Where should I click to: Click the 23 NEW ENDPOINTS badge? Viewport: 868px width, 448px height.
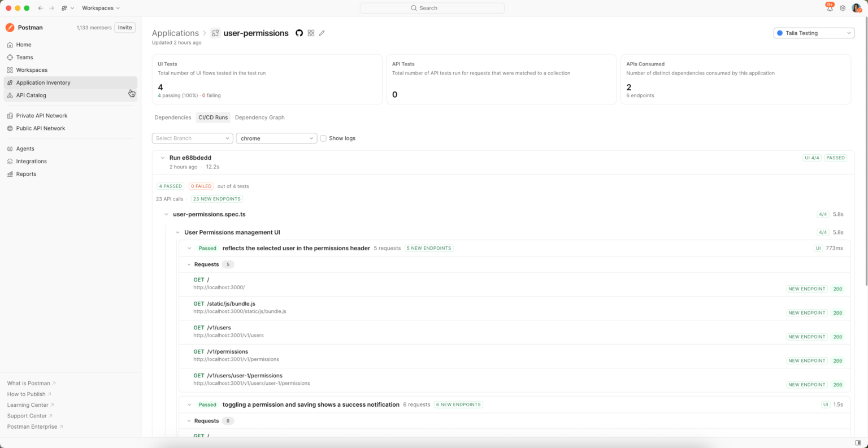coord(217,199)
